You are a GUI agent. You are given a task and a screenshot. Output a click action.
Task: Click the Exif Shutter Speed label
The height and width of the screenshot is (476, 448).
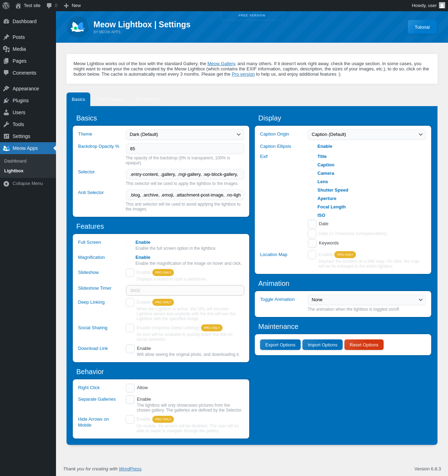333,190
